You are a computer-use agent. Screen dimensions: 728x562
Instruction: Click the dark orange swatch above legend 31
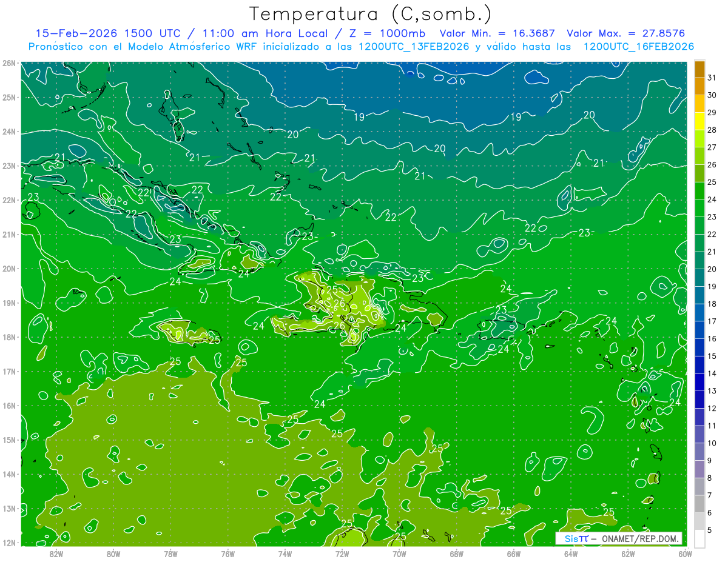pyautogui.click(x=699, y=70)
